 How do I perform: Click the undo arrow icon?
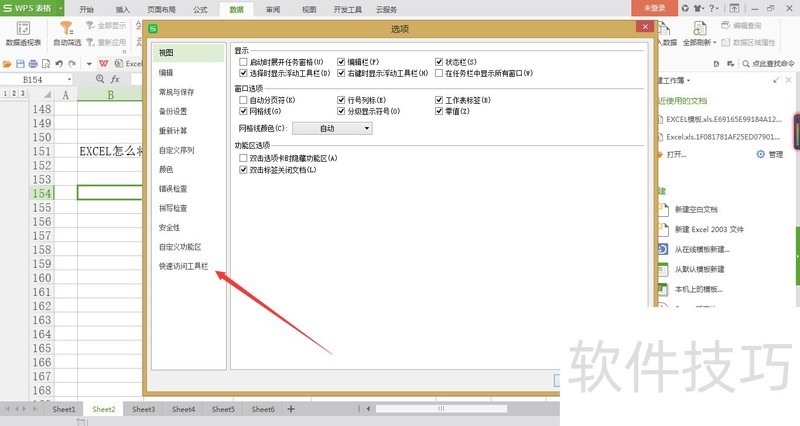tap(59, 64)
